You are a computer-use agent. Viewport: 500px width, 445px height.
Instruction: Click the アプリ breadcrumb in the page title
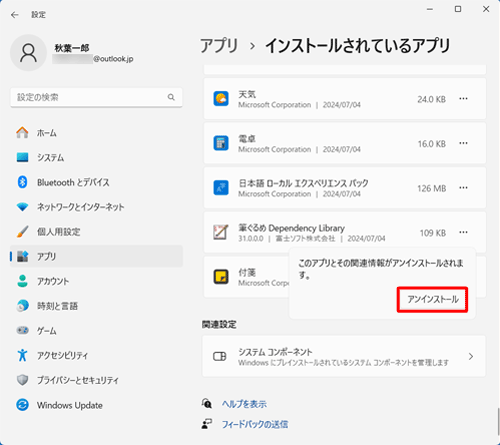[219, 46]
